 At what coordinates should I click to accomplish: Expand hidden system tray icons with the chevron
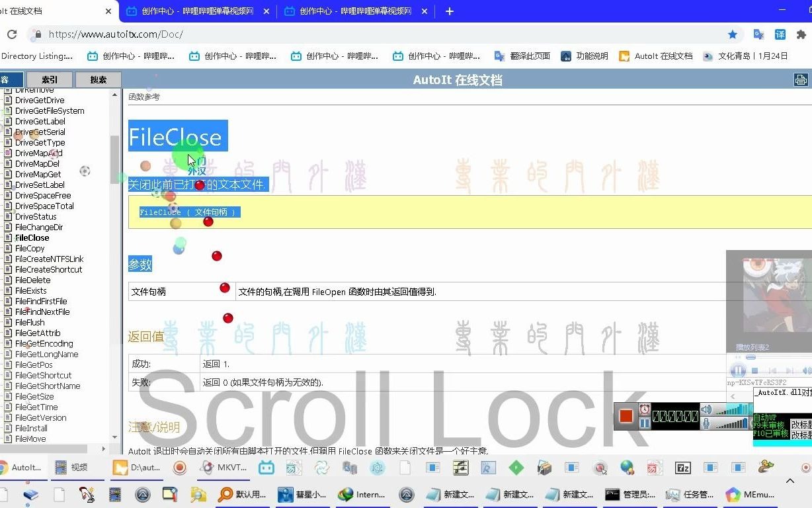(x=791, y=481)
